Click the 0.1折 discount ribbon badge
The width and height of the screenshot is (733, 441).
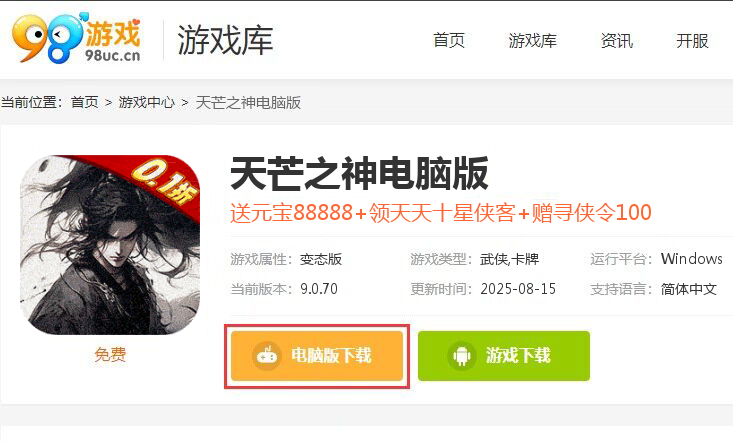point(165,182)
